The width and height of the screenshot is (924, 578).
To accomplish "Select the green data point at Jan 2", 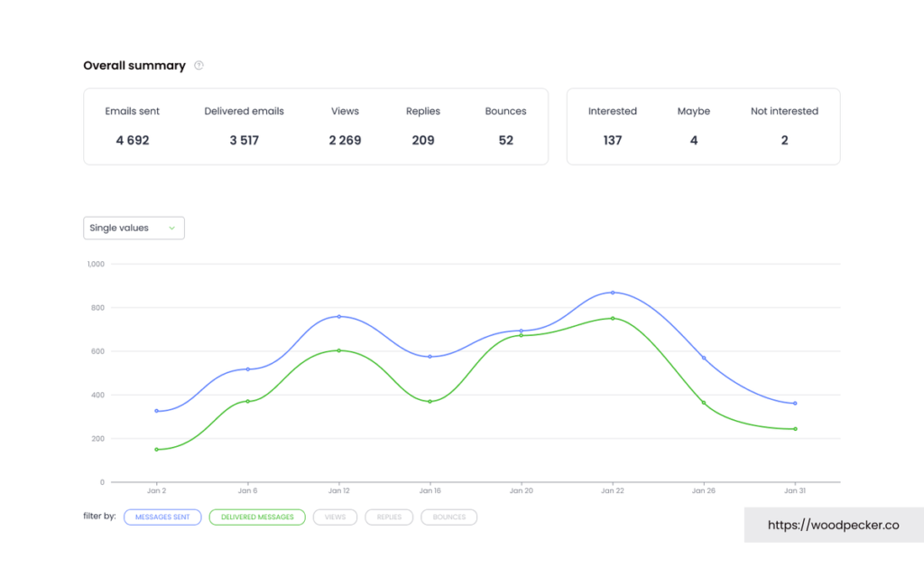I will pyautogui.click(x=157, y=450).
